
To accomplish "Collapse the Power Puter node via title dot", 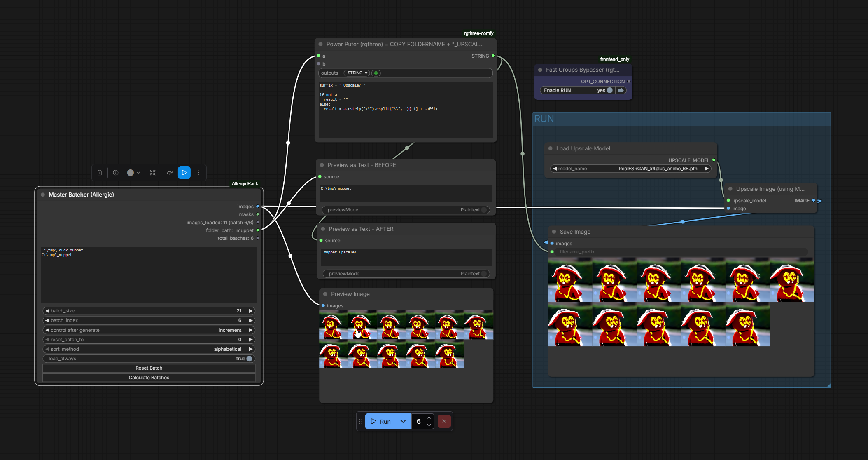I will pos(320,44).
